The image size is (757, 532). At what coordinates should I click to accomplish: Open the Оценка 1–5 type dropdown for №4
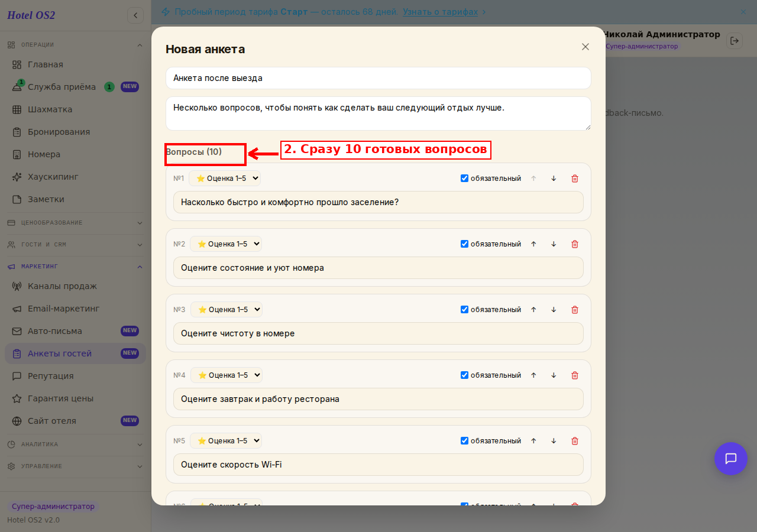[226, 375]
